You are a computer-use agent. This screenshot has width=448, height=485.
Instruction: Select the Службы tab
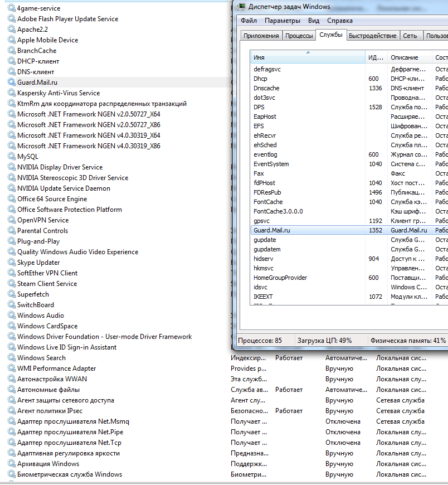tap(331, 35)
